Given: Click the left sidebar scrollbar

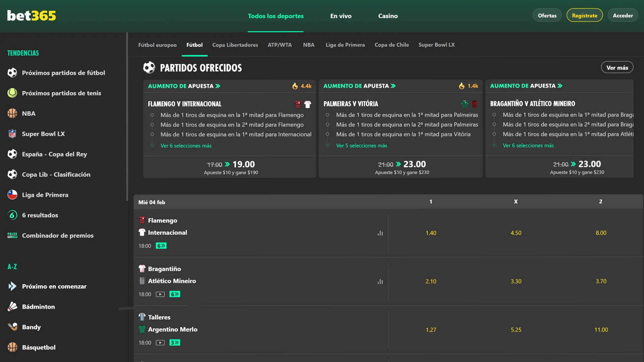Looking at the screenshot, I should click(x=127, y=117).
